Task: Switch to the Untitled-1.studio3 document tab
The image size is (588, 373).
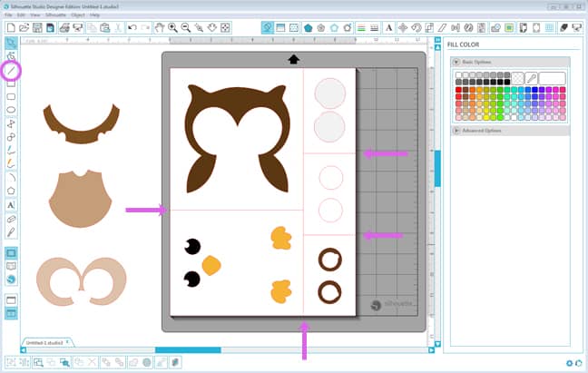Action: pos(44,342)
